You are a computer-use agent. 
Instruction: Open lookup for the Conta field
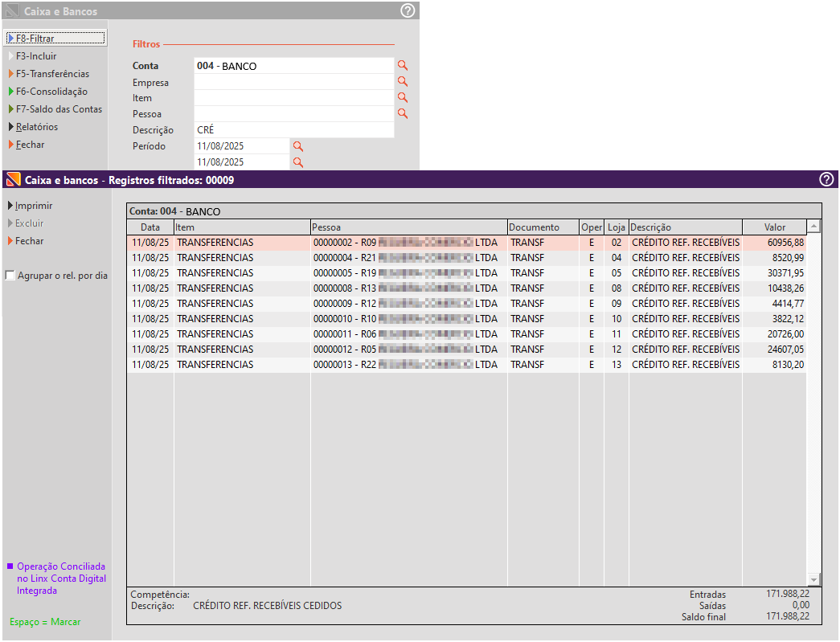pos(403,65)
